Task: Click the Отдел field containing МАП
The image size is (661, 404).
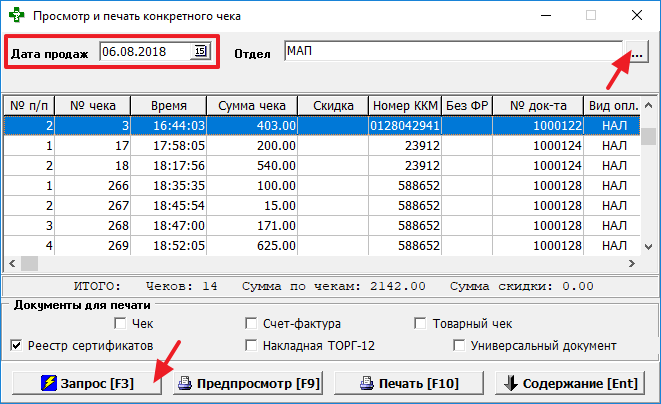Action: click(453, 51)
